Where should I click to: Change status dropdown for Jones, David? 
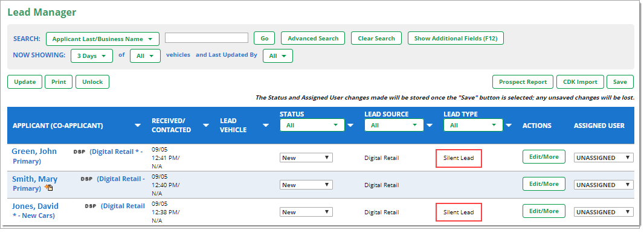306,212
